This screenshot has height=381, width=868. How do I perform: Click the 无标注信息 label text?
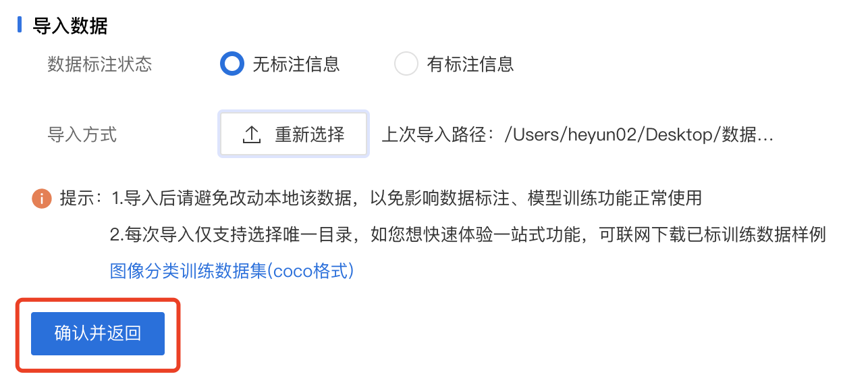296,64
